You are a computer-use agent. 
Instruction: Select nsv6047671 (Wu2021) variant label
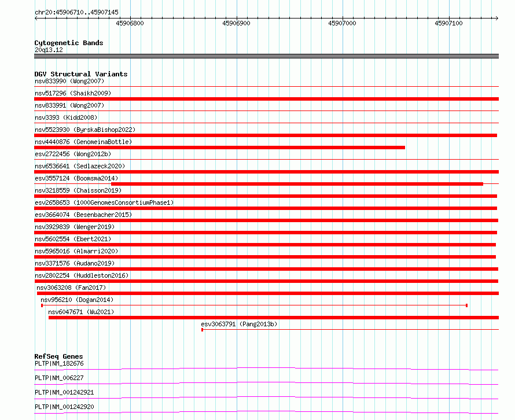click(81, 312)
